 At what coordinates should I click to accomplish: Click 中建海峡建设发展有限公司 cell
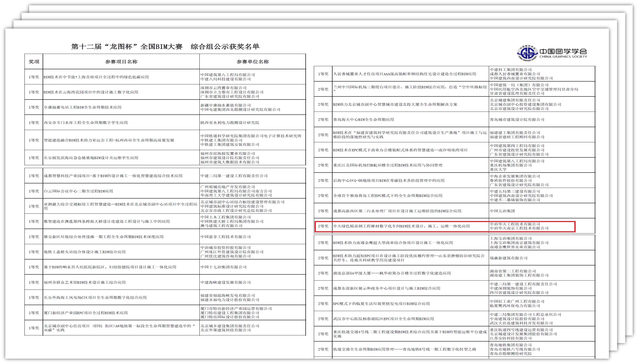point(253,282)
